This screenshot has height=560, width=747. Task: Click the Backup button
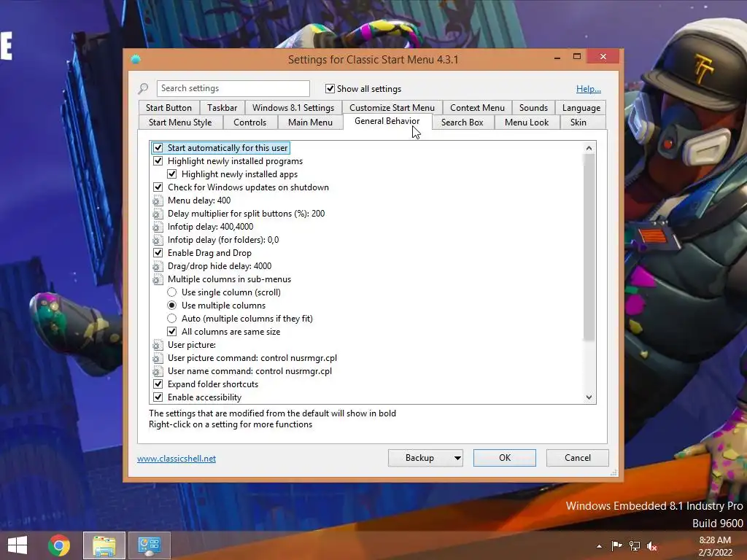coord(419,458)
